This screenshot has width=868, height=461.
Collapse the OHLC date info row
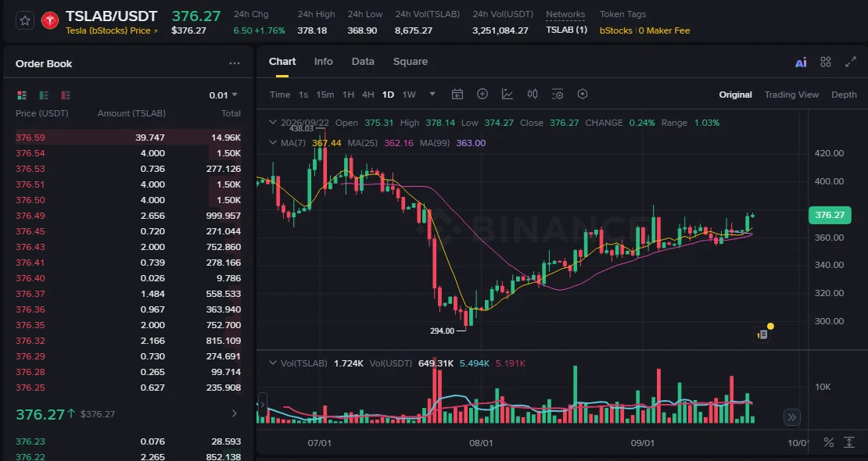coord(272,123)
